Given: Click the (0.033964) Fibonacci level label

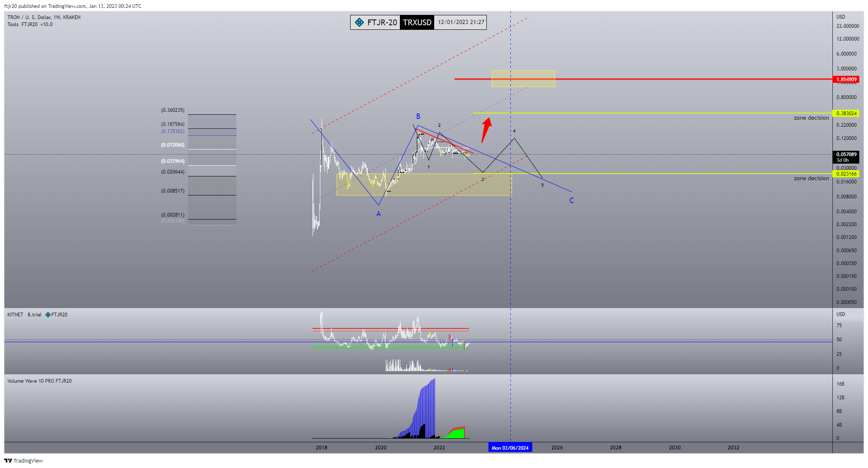Looking at the screenshot, I should (x=173, y=161).
